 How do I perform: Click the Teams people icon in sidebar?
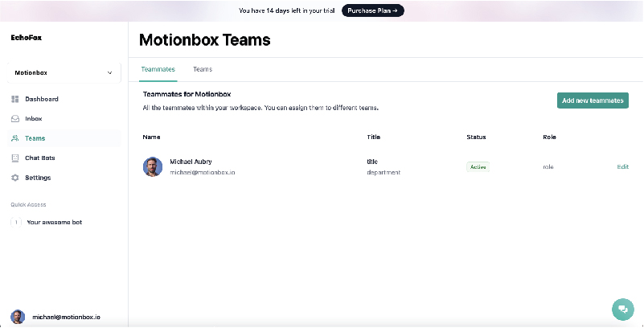click(x=15, y=138)
